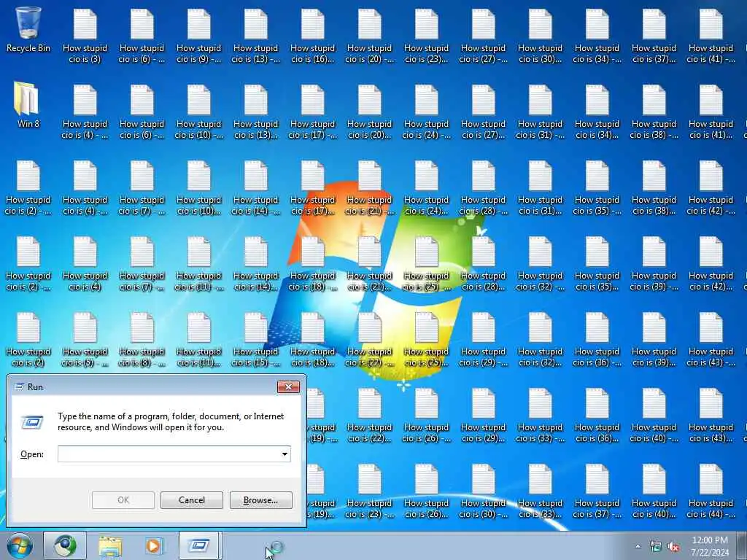Select file "How stupid cio is (13)..."
The height and width of the screenshot is (560, 747).
point(256,112)
